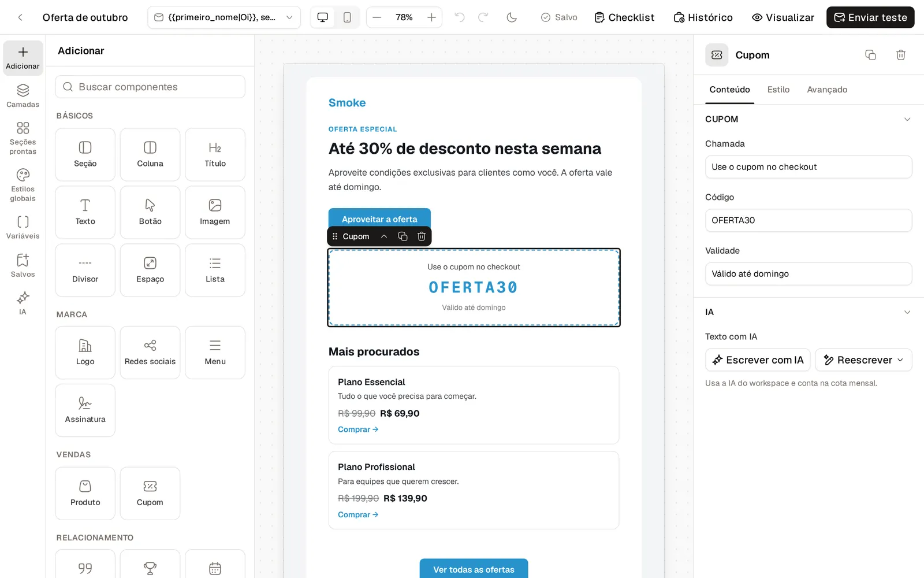Viewport: 924px width, 578px height.
Task: Open the subject line dropdown
Action: (x=224, y=17)
